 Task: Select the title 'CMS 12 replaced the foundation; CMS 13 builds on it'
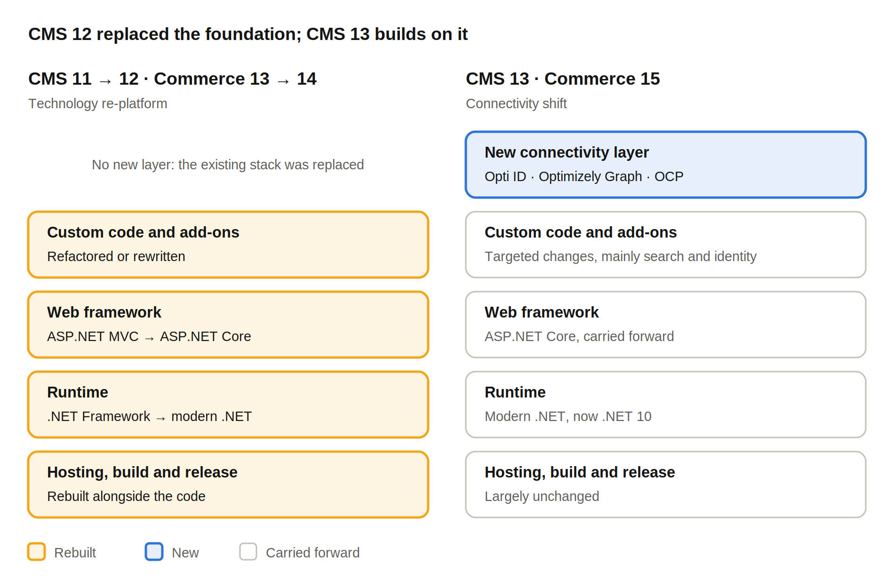(x=248, y=34)
